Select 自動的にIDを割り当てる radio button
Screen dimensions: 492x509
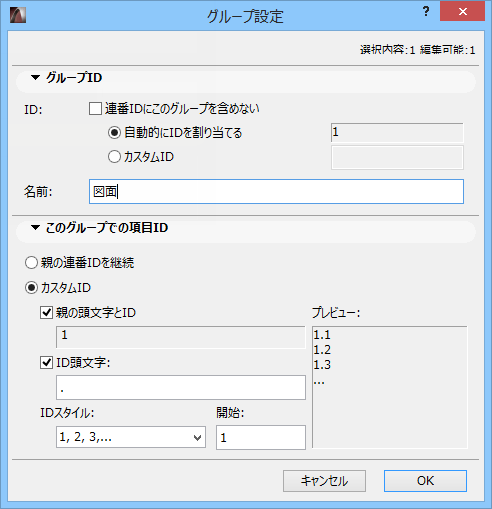(x=114, y=133)
